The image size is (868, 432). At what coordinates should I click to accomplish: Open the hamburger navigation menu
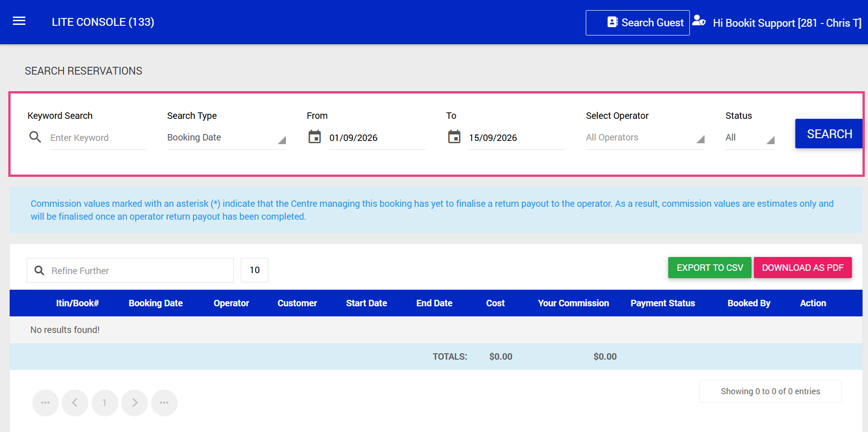[x=19, y=21]
